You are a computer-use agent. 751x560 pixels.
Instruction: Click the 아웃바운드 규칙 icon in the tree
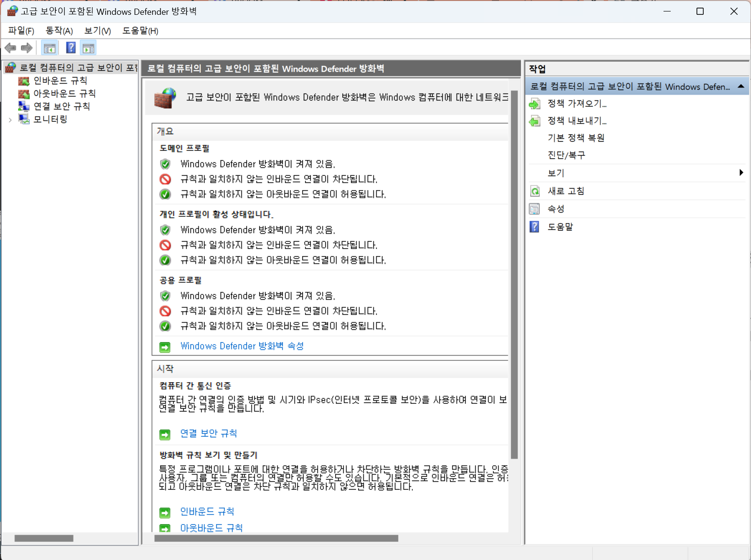24,94
